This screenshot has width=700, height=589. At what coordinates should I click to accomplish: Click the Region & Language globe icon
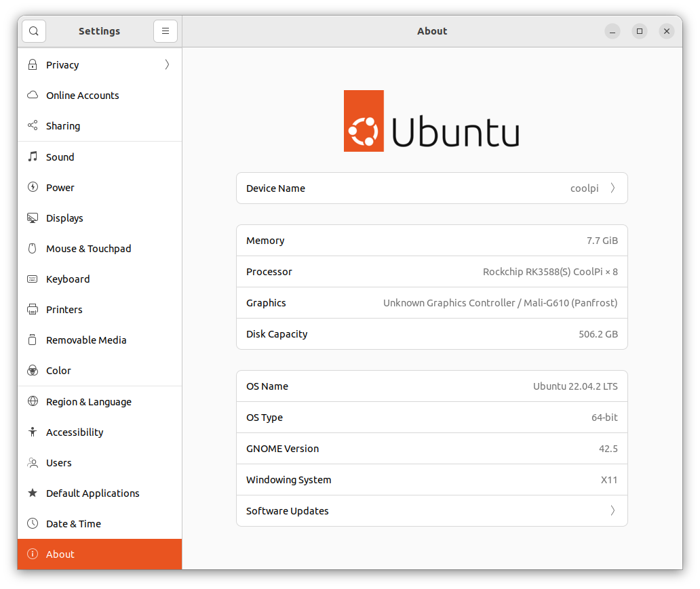[33, 401]
